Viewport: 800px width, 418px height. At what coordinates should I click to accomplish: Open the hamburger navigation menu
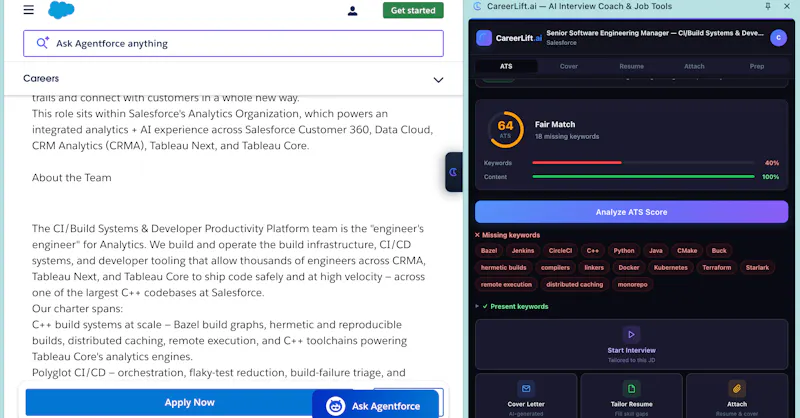[x=29, y=10]
